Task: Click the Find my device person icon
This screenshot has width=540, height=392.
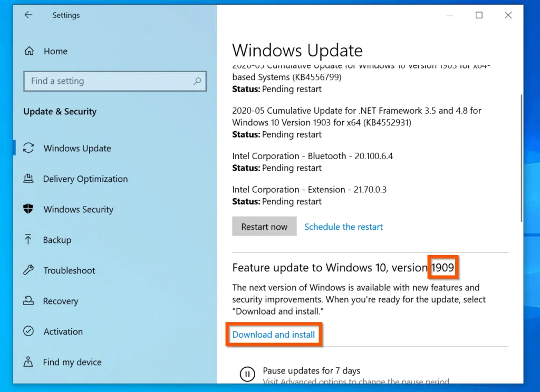Action: click(28, 362)
